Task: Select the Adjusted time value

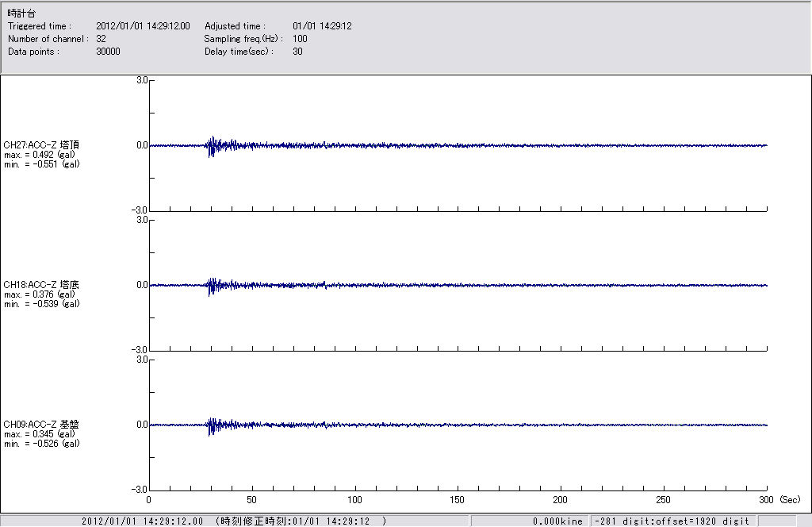Action: (x=322, y=26)
